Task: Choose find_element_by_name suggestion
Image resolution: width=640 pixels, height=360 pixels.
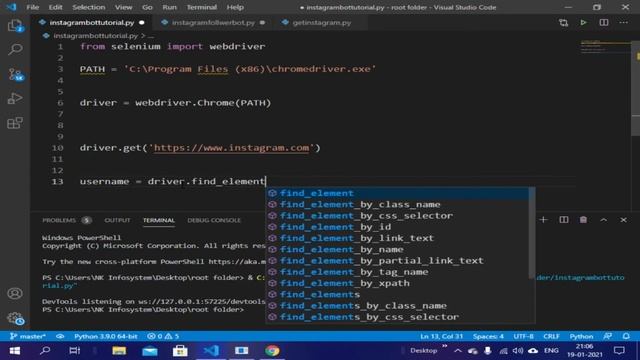Action: point(398,249)
